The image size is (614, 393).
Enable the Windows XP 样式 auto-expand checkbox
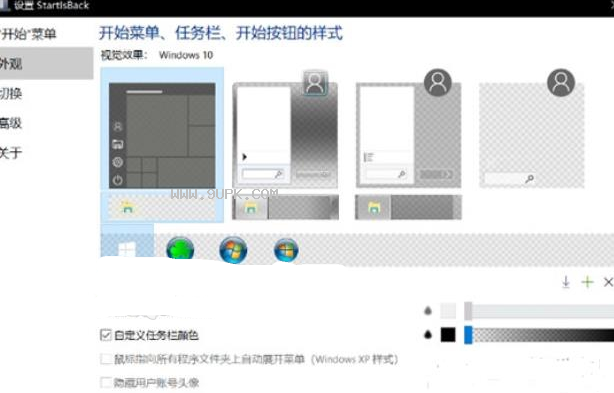106,359
